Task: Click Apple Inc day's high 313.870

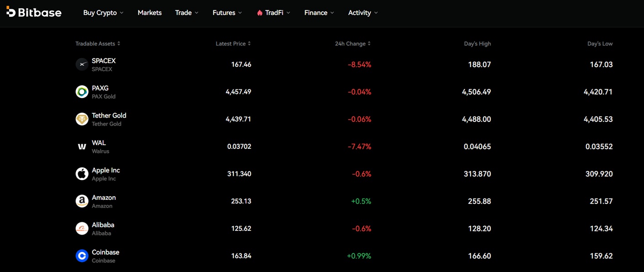Action: [477, 174]
